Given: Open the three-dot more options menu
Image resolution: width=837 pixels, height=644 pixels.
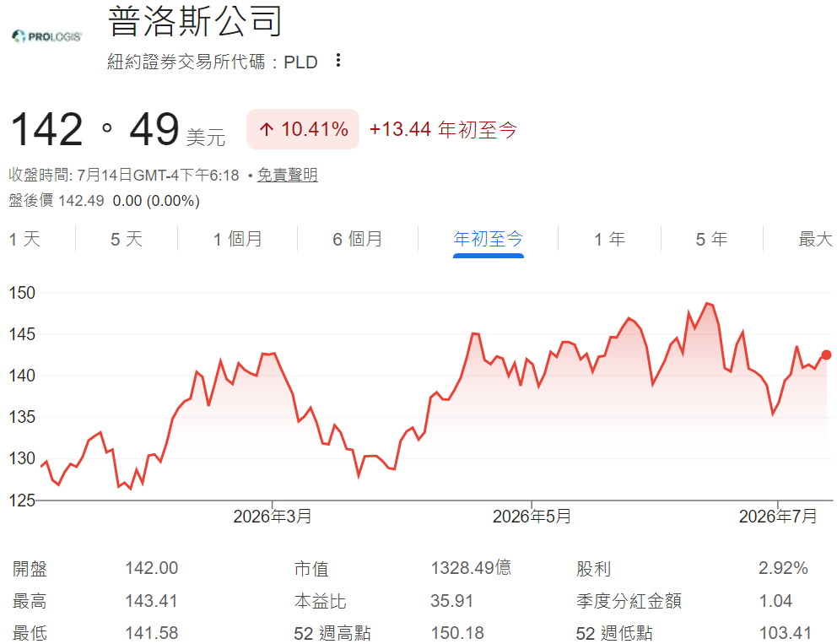Looking at the screenshot, I should [337, 60].
